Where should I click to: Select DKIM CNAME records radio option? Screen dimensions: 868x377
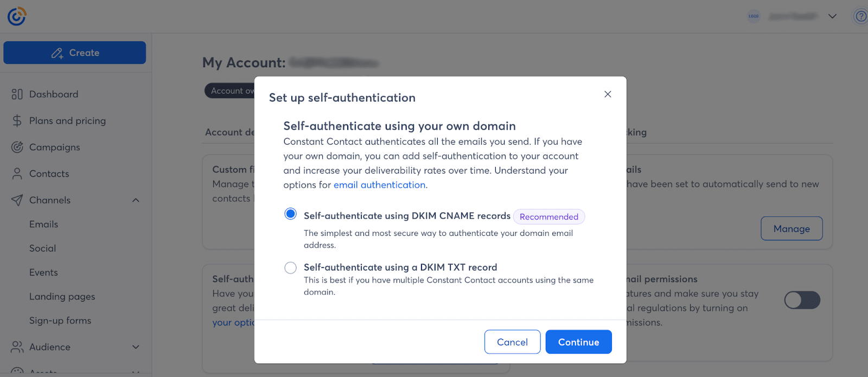point(291,214)
